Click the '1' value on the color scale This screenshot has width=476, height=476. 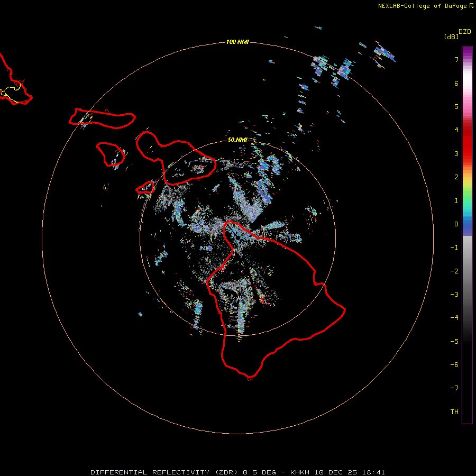coord(456,200)
